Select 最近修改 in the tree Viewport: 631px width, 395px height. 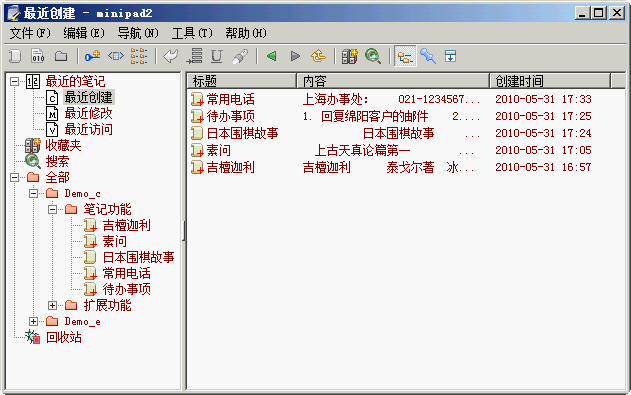[x=89, y=113]
